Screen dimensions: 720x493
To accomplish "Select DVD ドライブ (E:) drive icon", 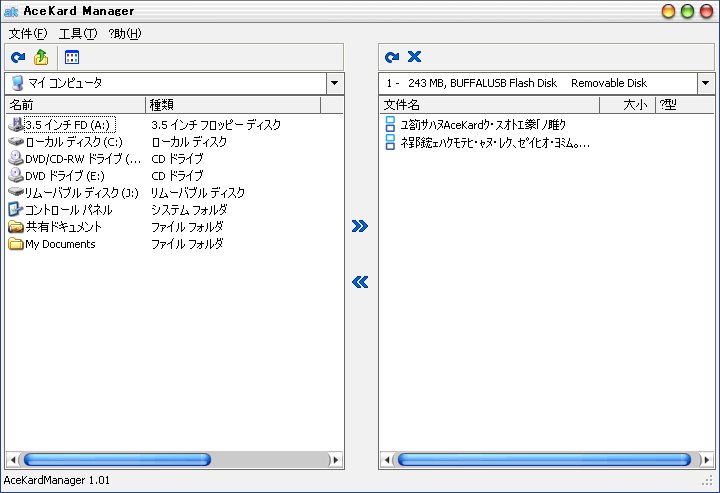I will tap(16, 175).
